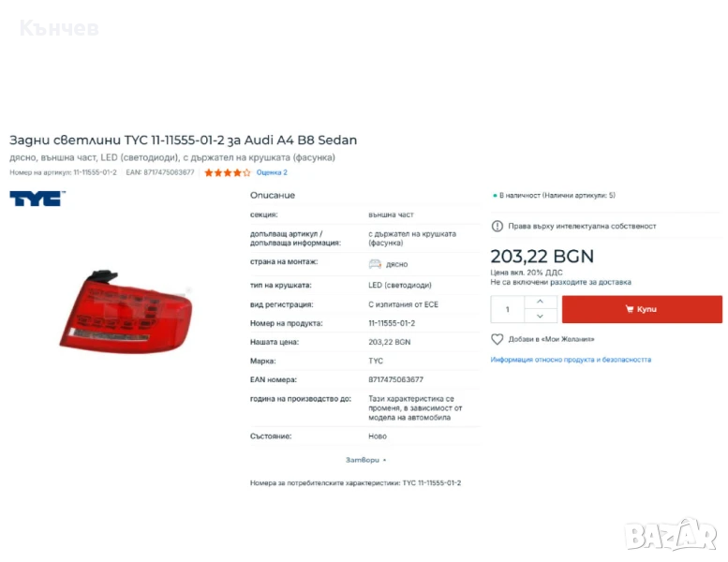Collapse description with Затвори
Screen dimensions: 728x562
click(365, 460)
